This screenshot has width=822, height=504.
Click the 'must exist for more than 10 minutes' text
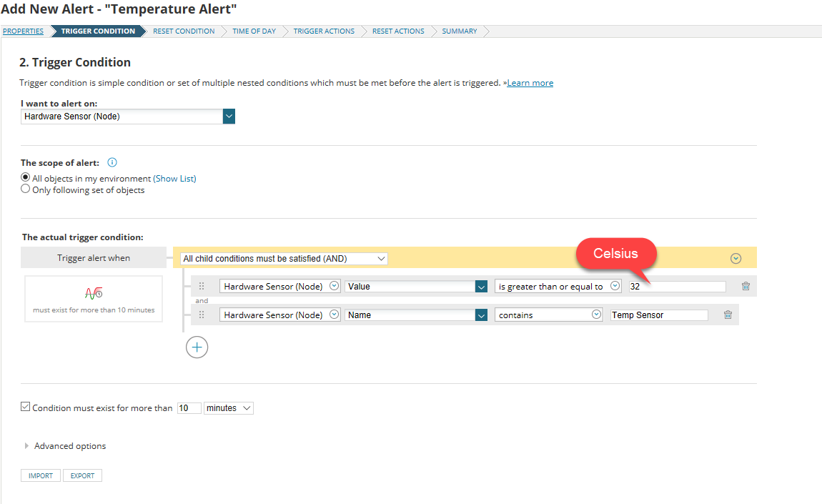coord(94,310)
